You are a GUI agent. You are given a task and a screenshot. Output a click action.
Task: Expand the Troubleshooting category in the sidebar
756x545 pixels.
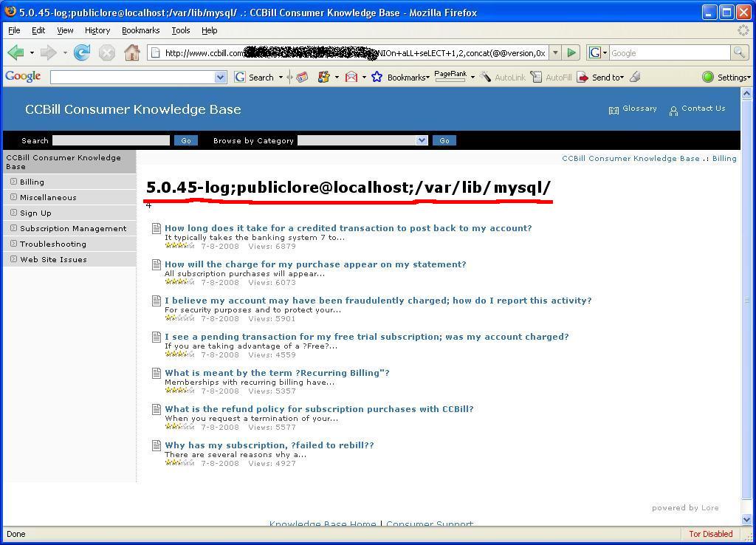pyautogui.click(x=13, y=243)
